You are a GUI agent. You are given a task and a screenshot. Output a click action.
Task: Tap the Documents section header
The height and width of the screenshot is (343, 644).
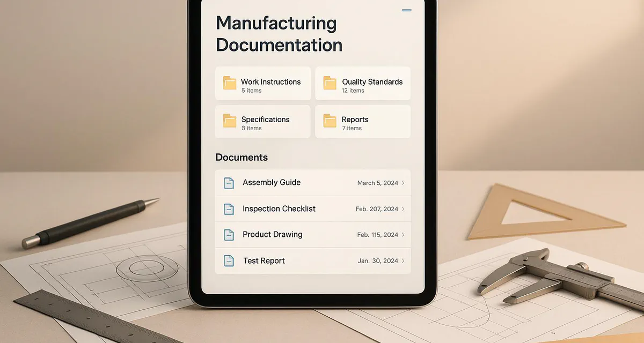pyautogui.click(x=241, y=157)
